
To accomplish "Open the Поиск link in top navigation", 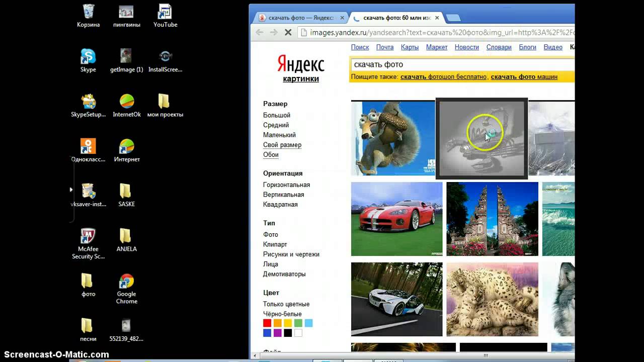I will [x=360, y=47].
